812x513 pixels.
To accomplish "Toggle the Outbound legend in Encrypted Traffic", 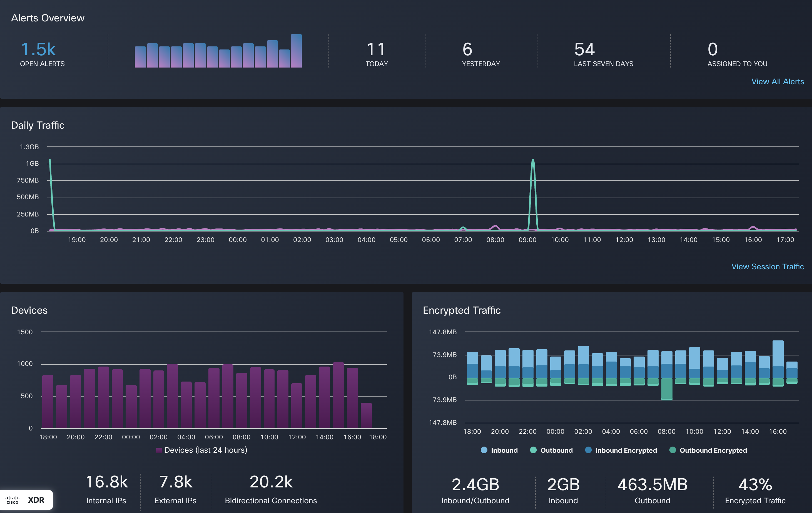I will point(556,450).
